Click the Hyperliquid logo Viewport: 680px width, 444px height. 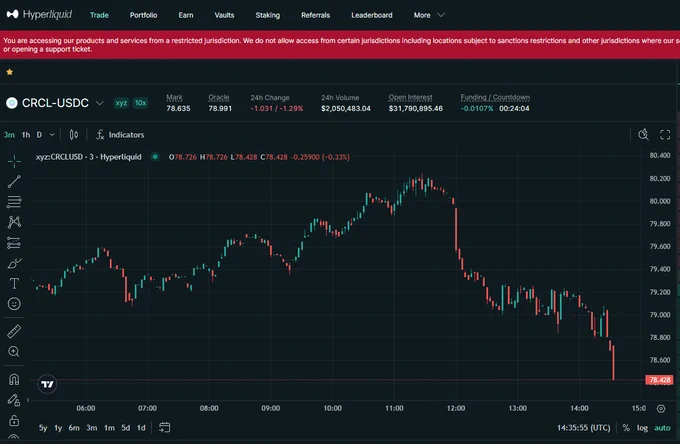(39, 15)
